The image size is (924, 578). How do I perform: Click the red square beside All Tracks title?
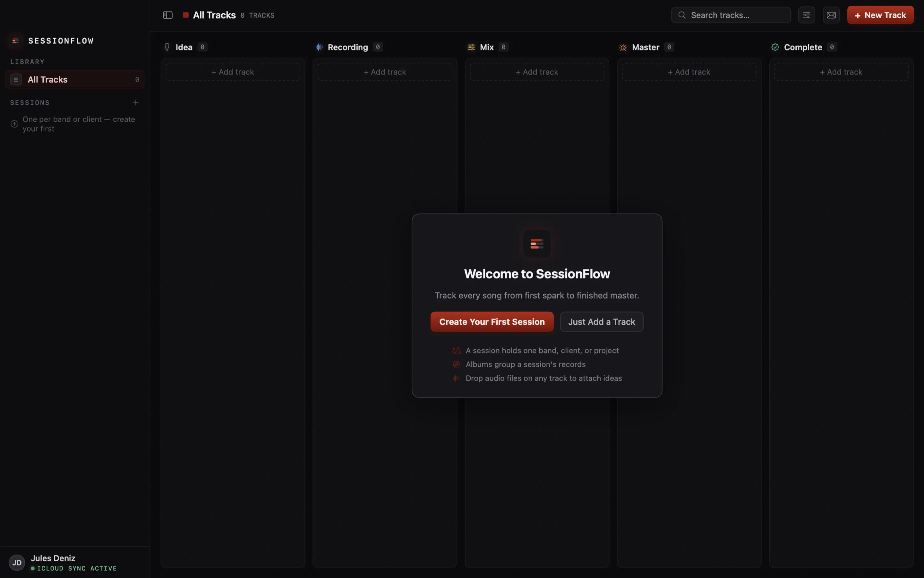pos(185,15)
